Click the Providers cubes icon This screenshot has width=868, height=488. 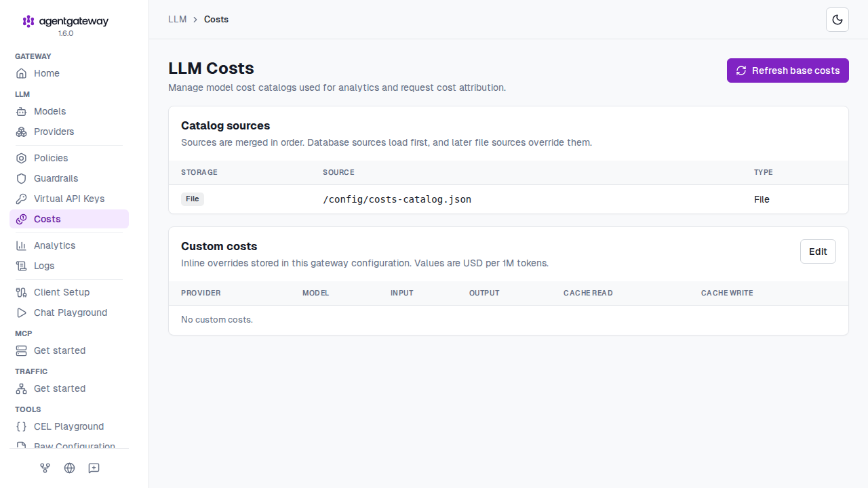coord(21,131)
